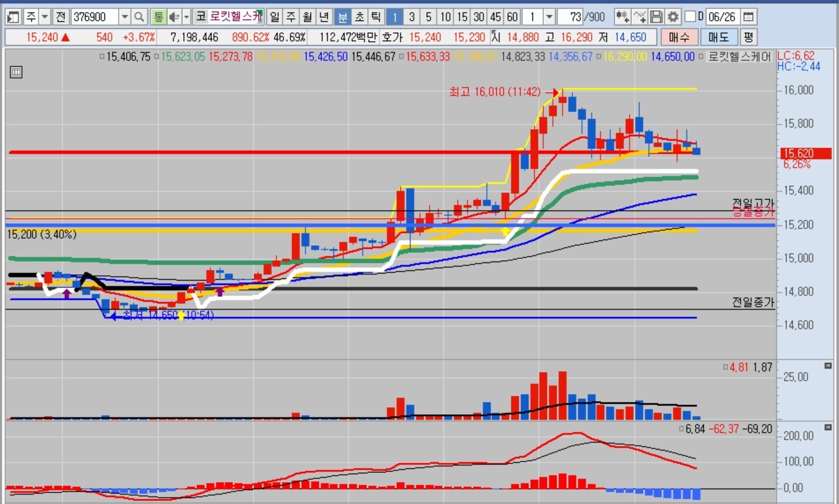839x504 pixels.
Task: Open the calendar date picker icon
Action: click(x=749, y=16)
